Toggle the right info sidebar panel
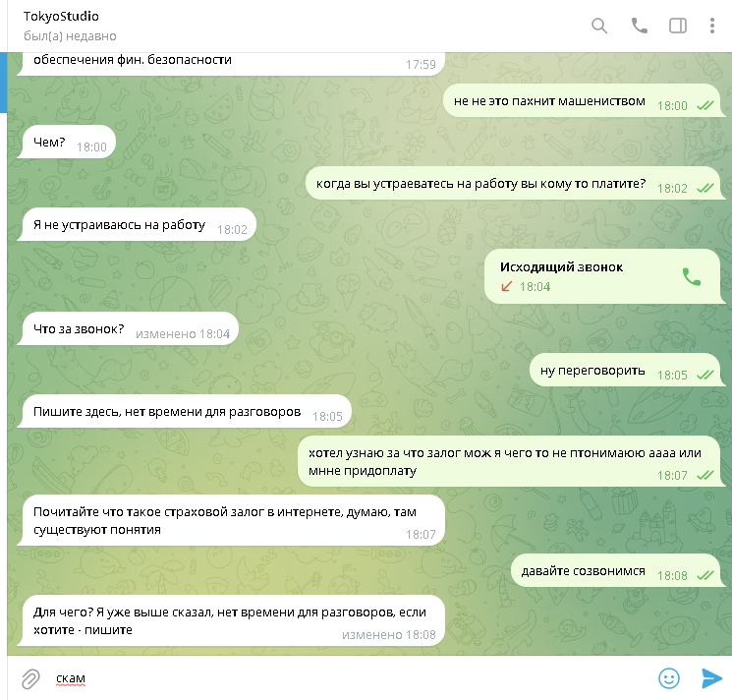The width and height of the screenshot is (732, 700). 678,26
